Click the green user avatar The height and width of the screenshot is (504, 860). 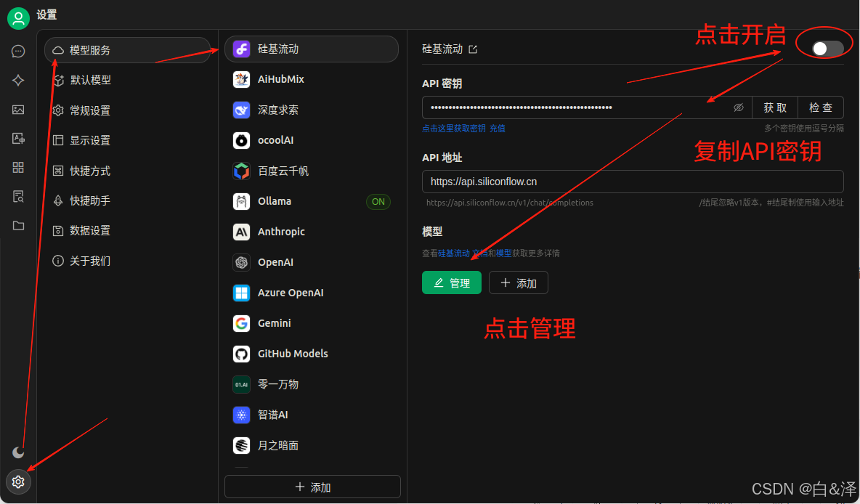click(18, 18)
